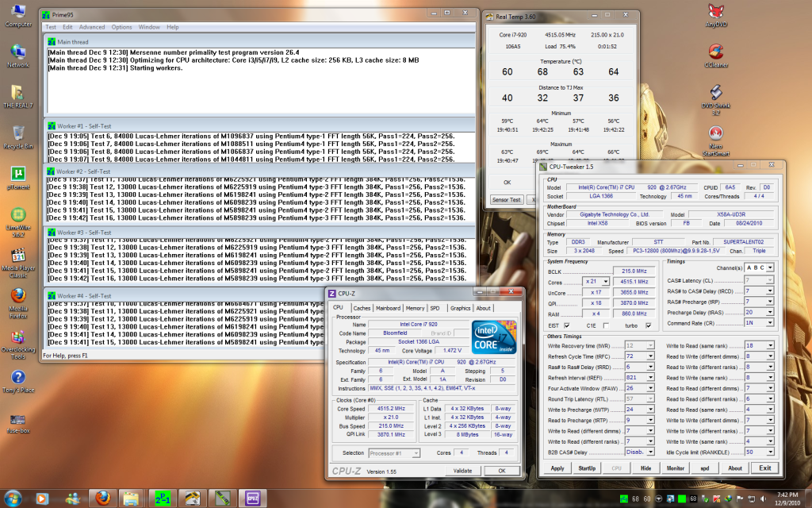The image size is (812, 508).
Task: Open the Refresh Interval (tREFI) dropdown
Action: [x=650, y=377]
